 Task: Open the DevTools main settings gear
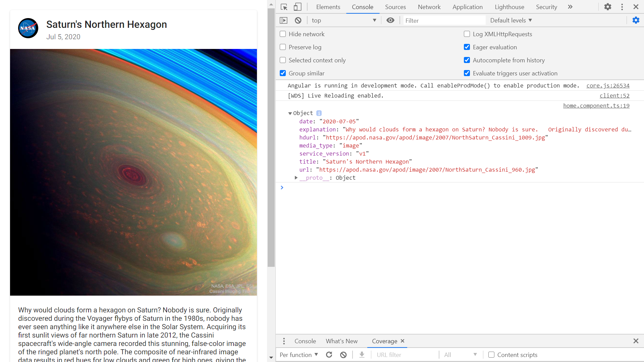607,7
